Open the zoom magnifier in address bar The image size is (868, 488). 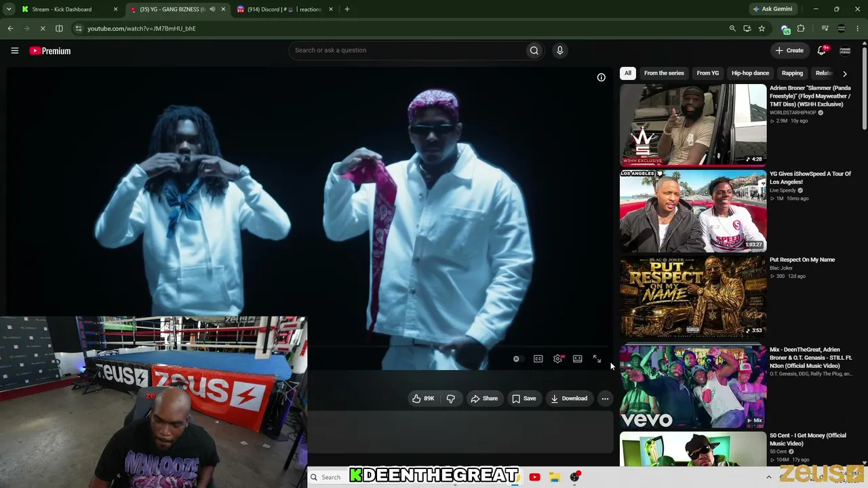coord(732,28)
